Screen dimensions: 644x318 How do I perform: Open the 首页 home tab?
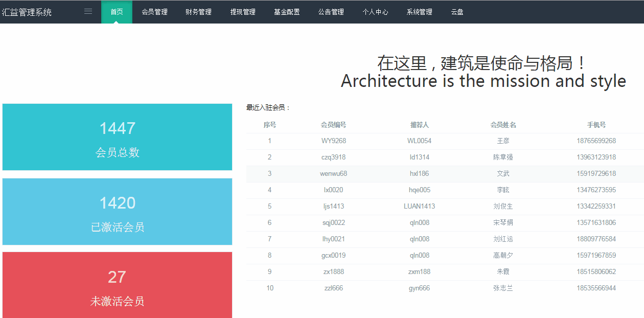coord(117,12)
